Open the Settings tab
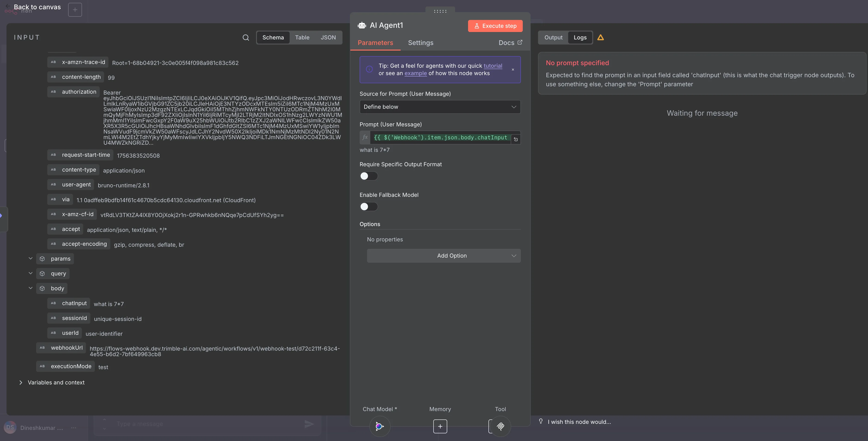Screen dimensions: 868x441 click(x=421, y=42)
